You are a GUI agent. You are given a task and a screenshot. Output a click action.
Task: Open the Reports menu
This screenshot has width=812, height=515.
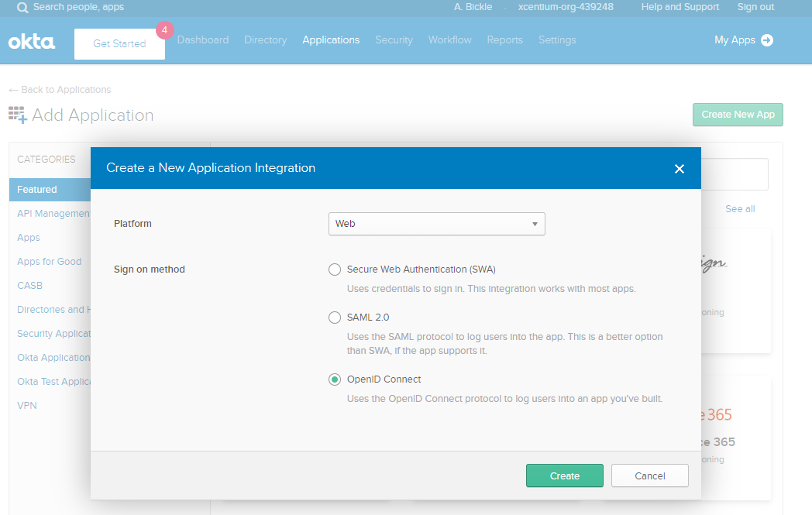[505, 39]
